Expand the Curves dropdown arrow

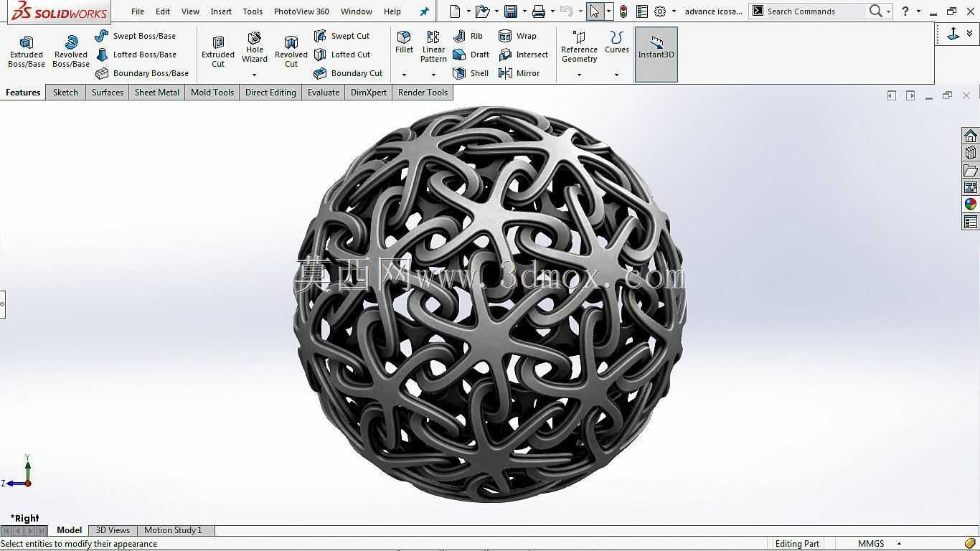pyautogui.click(x=616, y=75)
